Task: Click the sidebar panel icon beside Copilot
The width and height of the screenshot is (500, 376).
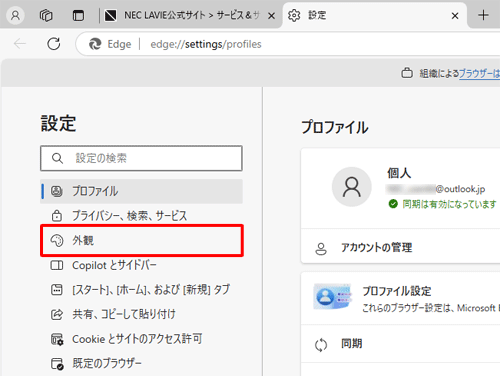Action: (57, 265)
